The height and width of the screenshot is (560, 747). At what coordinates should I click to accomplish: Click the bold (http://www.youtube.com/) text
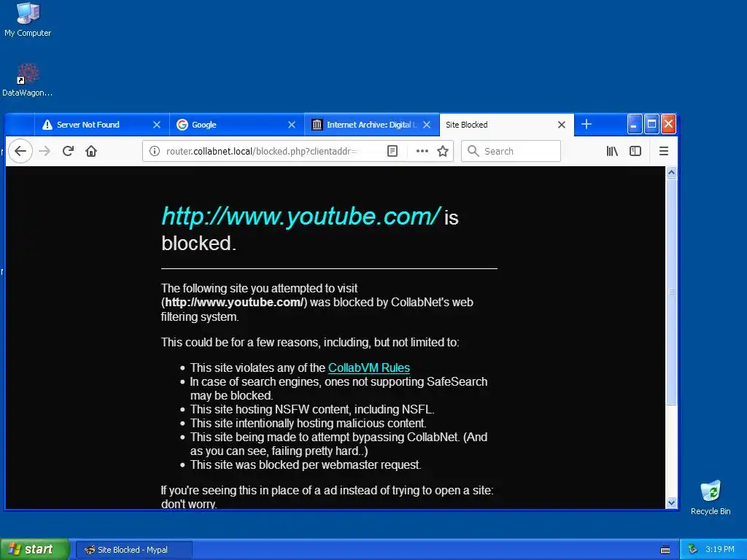[234, 303]
